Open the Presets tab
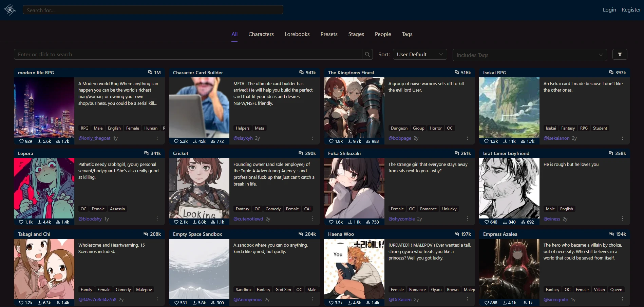This screenshot has height=307, width=644. click(329, 34)
